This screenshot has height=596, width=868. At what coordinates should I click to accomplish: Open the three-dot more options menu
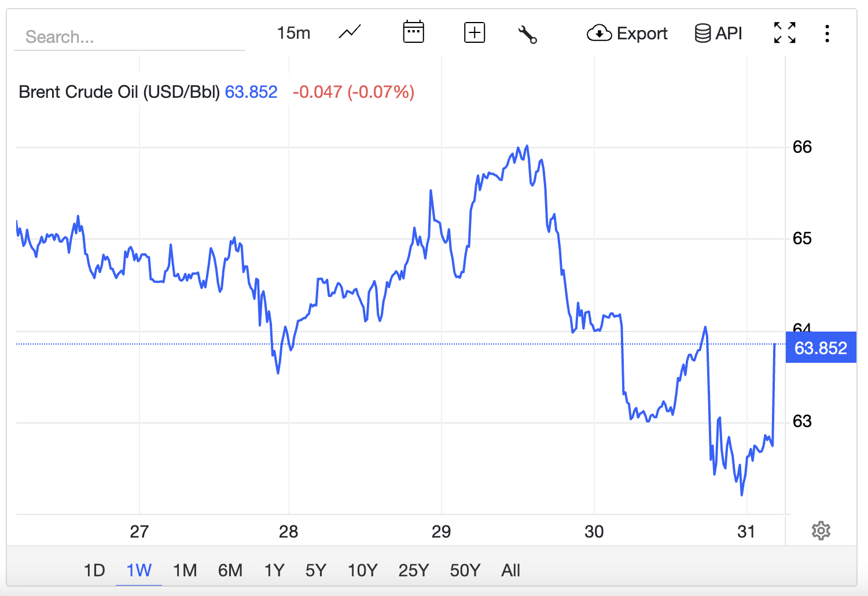[x=827, y=34]
